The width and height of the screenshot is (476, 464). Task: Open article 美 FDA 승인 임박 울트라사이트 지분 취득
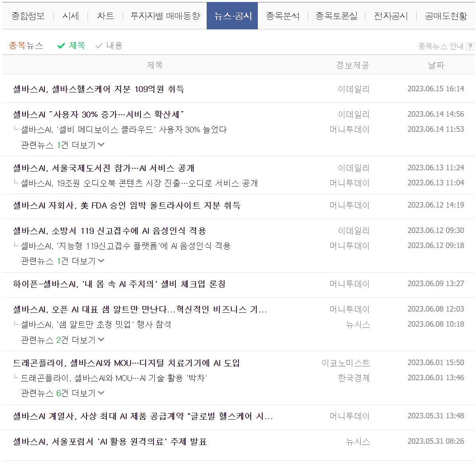pos(127,205)
